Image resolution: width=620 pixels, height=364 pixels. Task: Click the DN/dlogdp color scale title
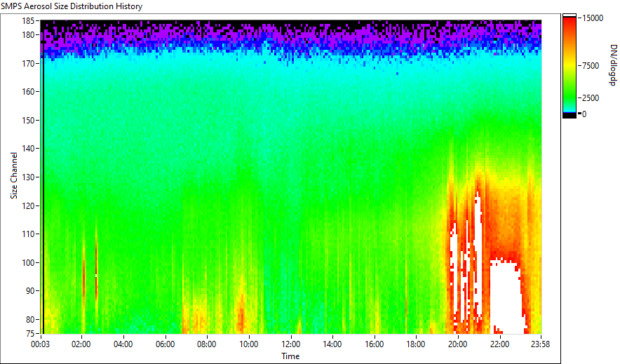click(613, 65)
